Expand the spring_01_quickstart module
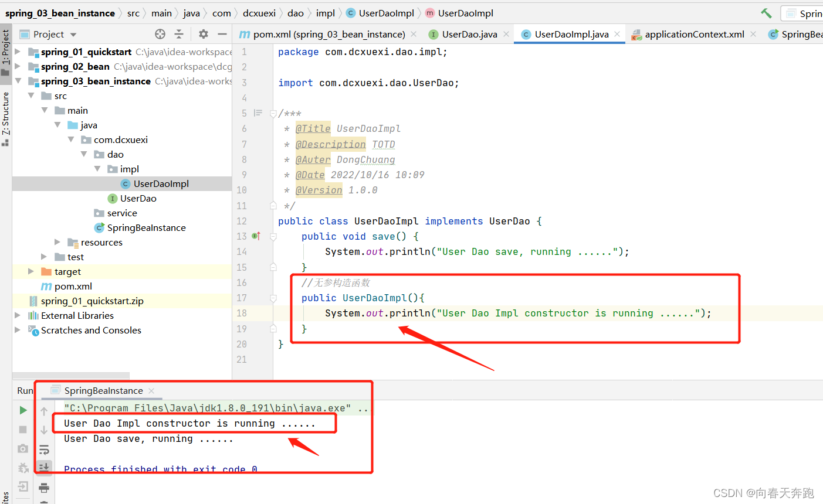The height and width of the screenshot is (504, 823). pyautogui.click(x=18, y=52)
